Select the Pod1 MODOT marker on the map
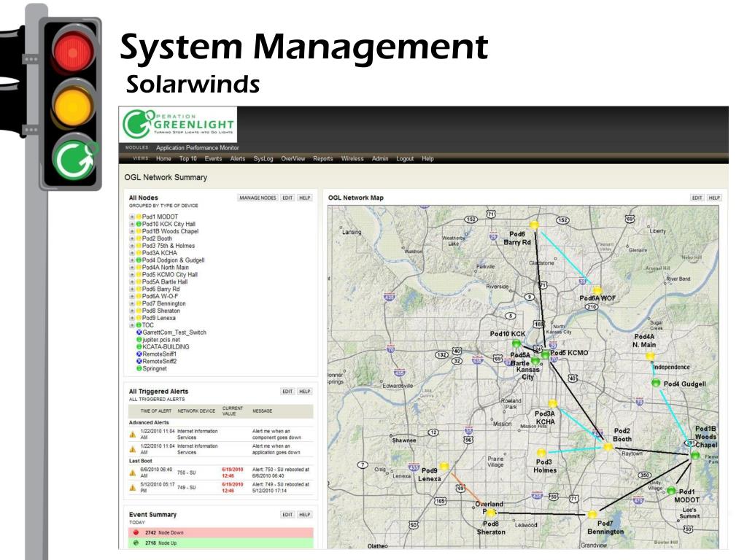This screenshot has width=747, height=560. pos(671,491)
